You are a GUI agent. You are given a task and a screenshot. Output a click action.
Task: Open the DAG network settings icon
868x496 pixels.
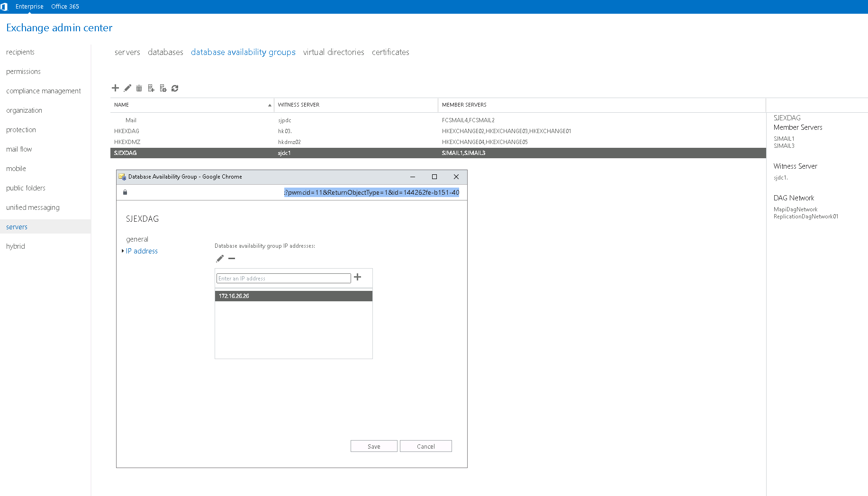tap(163, 88)
